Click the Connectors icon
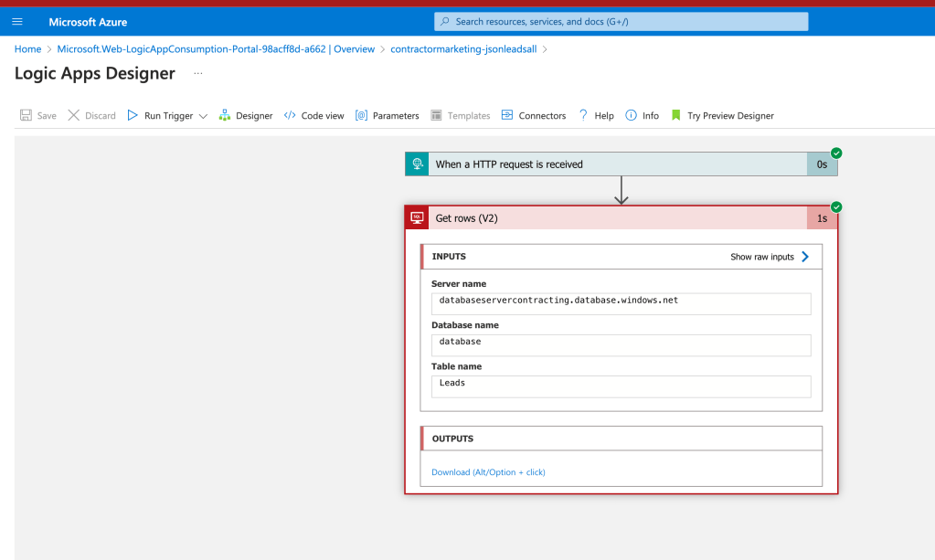Screen dimensions: 935x560 (x=507, y=115)
